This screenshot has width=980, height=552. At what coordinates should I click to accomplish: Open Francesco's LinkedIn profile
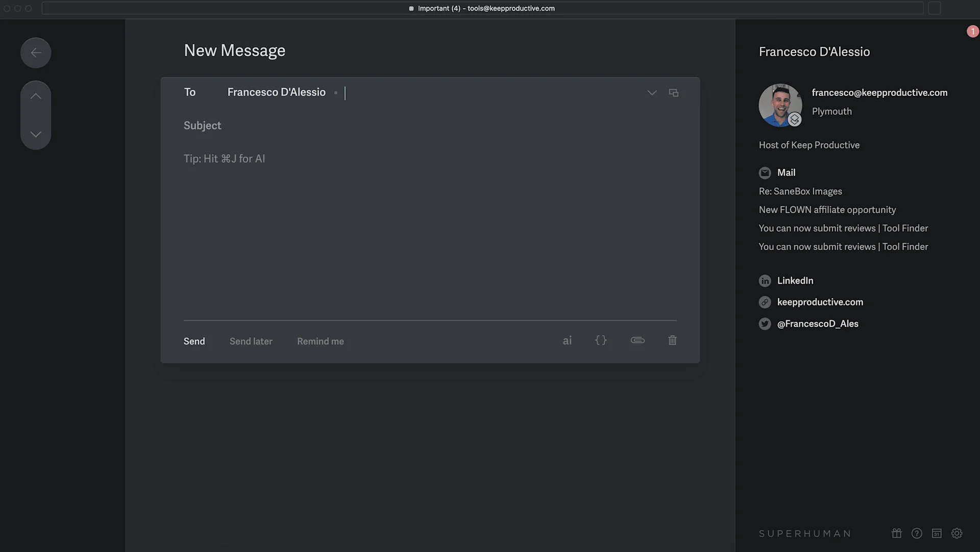pyautogui.click(x=795, y=281)
